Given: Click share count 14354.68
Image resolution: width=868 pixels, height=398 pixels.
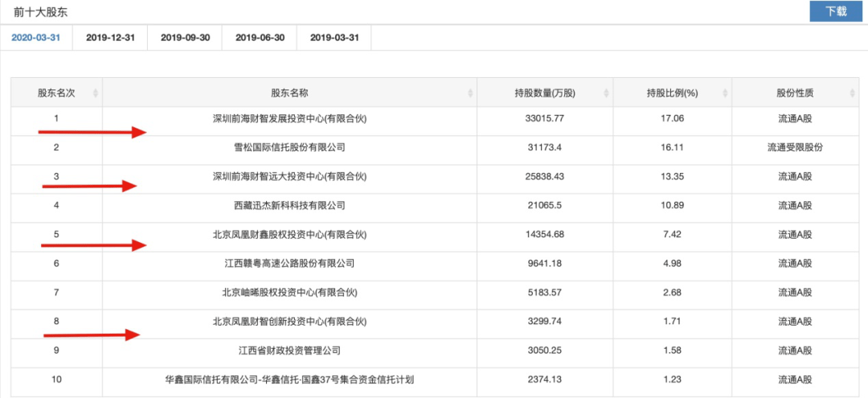Looking at the screenshot, I should tap(544, 235).
